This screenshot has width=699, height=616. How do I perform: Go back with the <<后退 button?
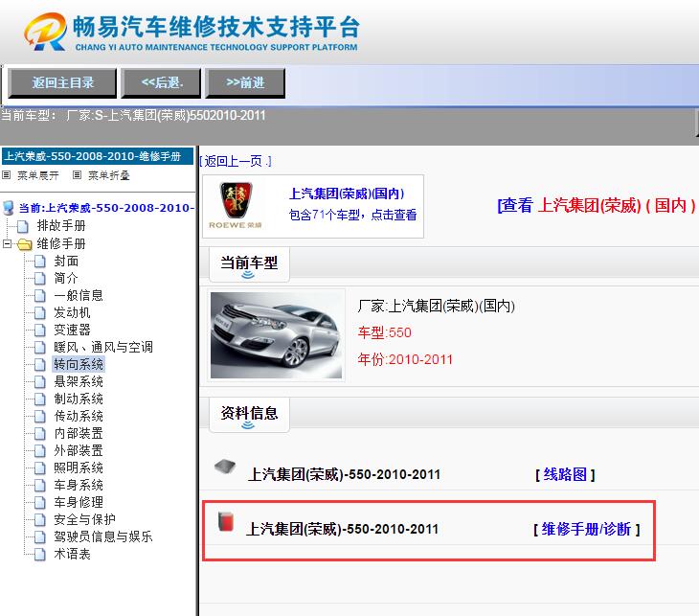click(162, 83)
